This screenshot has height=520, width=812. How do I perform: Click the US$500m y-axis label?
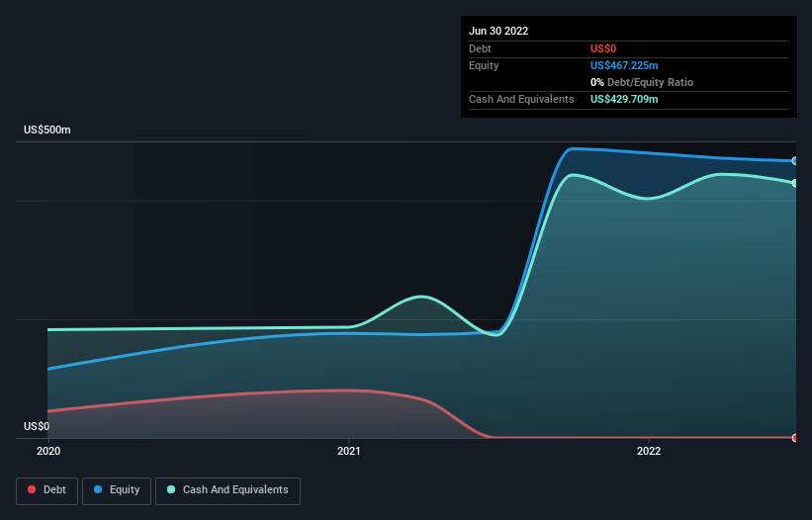tap(47, 130)
